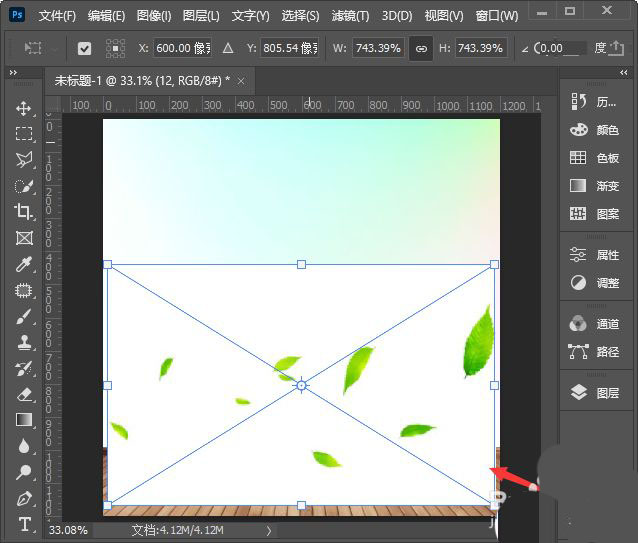Viewport: 638px width, 543px height.
Task: Open the 图层(L) menu
Action: [201, 16]
